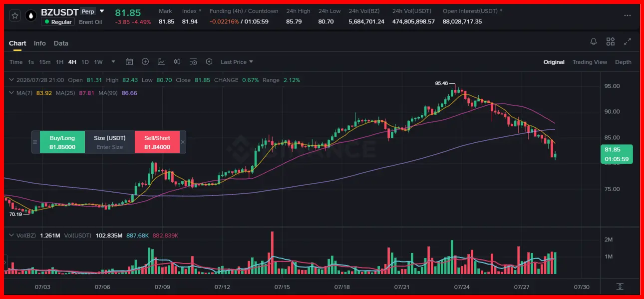Click the Funding countdown value 01:05:59
644x299 pixels.
[257, 21]
